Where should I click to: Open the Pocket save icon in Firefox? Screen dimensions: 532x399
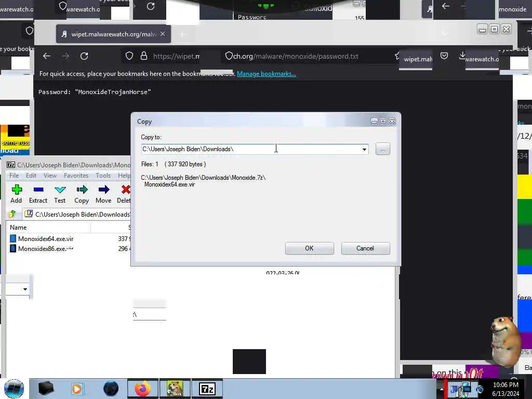pos(444,56)
